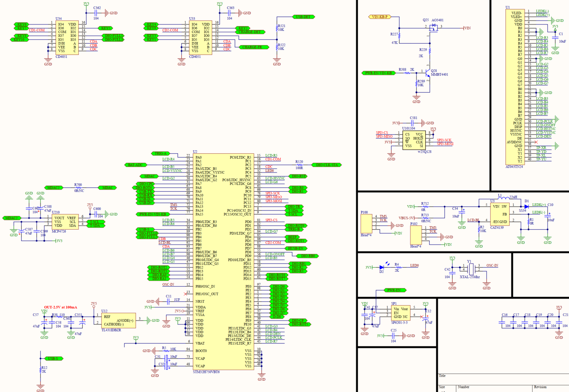Image resolution: width=569 pixels, height=392 pixels.
Task: Click the 3V3 power port above C363
Action: point(220,3)
